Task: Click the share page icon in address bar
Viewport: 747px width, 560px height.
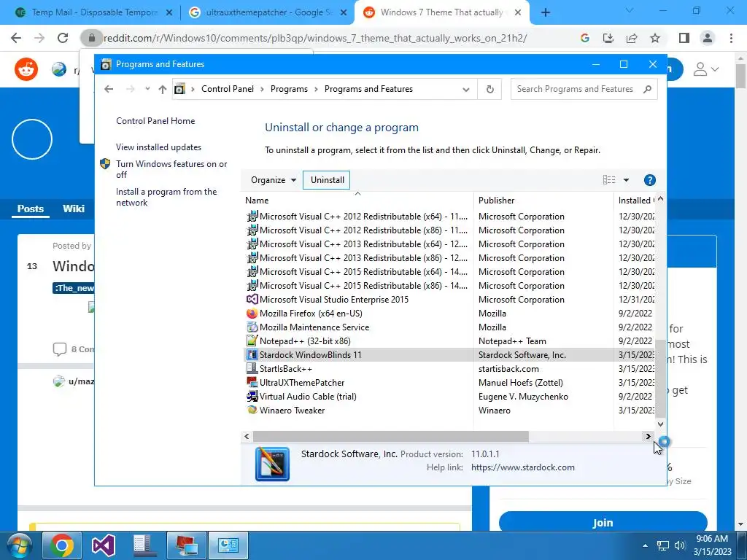Action: (x=632, y=38)
